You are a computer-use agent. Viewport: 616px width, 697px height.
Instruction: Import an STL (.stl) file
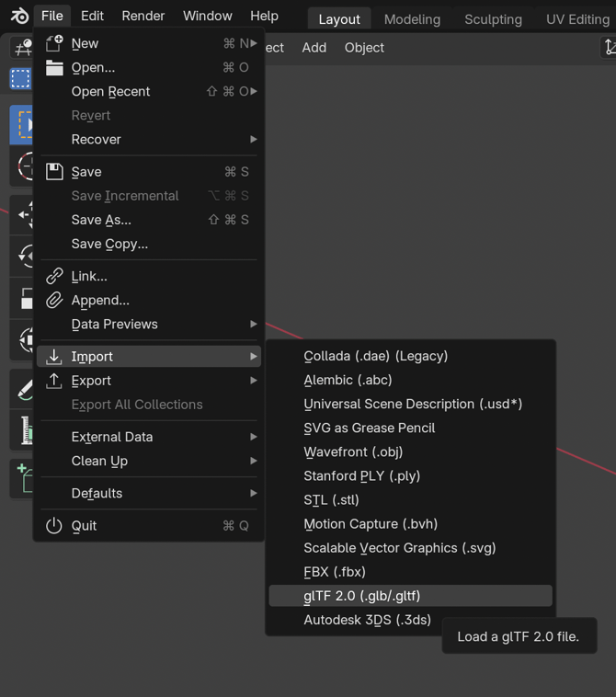coord(411,500)
